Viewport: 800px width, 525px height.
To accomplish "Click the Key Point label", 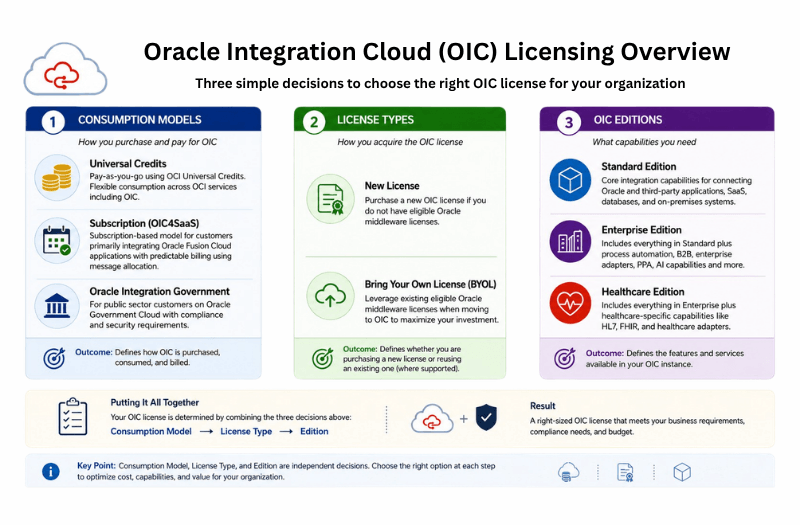I will (96, 466).
